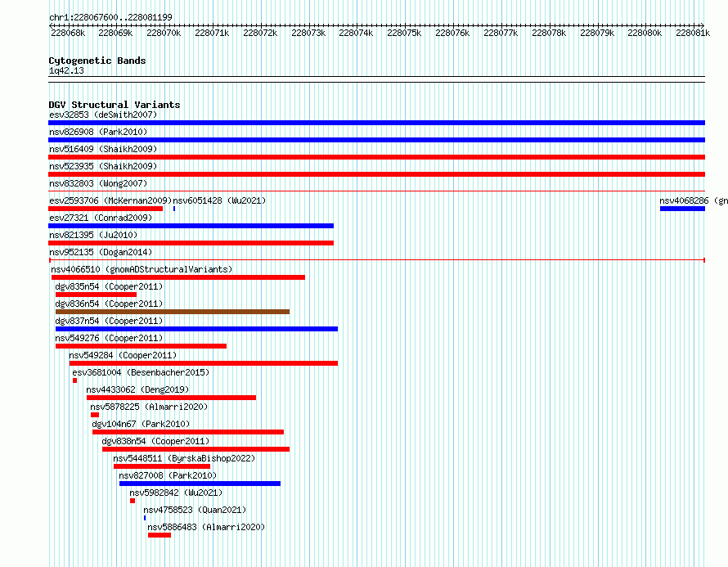Click the DGV Structural Variants track title
Screen dimensions: 728x567
(115, 105)
